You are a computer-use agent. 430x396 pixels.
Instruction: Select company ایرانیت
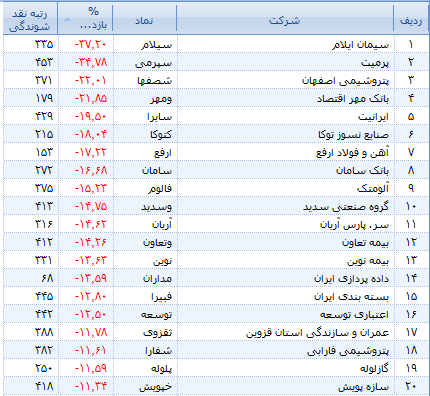point(373,117)
